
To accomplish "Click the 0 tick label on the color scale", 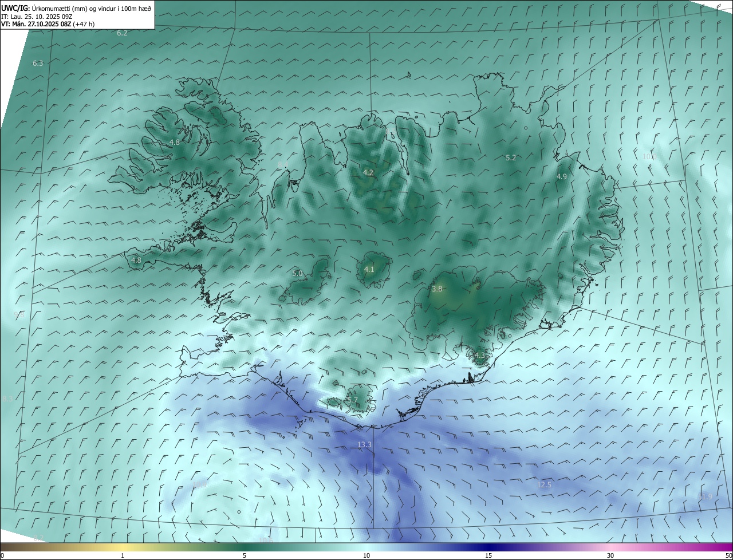I will point(2,556).
